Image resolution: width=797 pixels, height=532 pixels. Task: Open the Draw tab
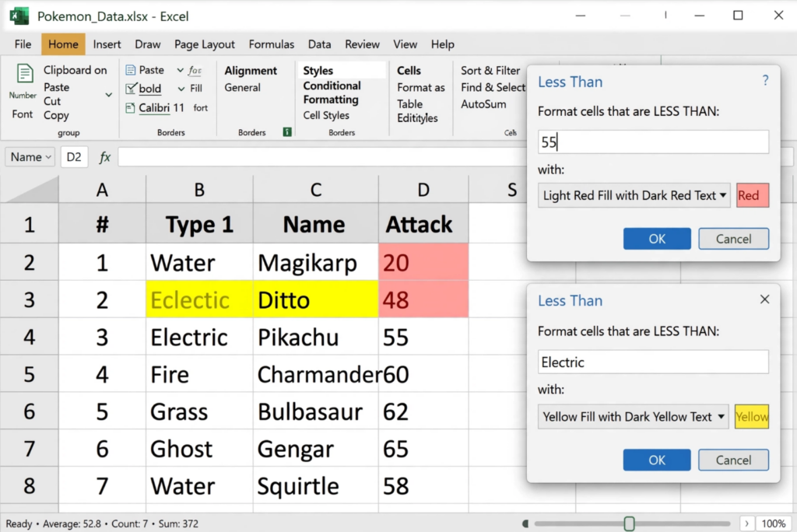(147, 44)
